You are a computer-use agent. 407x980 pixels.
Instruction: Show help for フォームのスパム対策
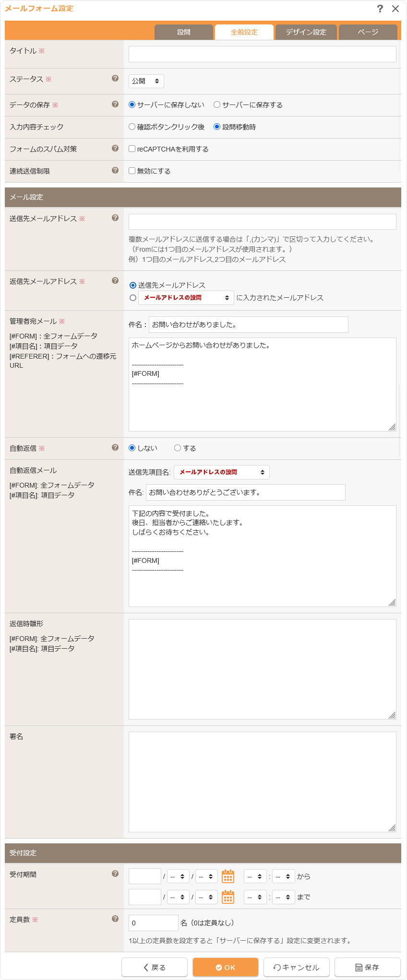(x=115, y=148)
